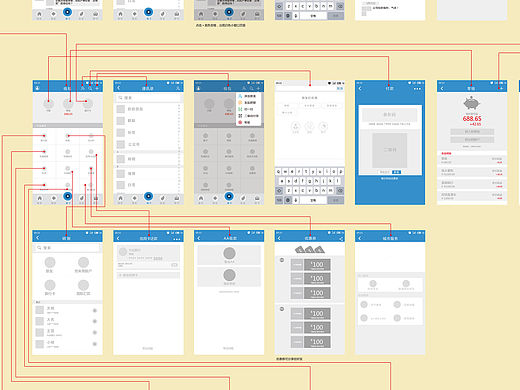The height and width of the screenshot is (390, 520).
Task: Switch to blue highlighted segment under QR code
Action: pos(396,172)
